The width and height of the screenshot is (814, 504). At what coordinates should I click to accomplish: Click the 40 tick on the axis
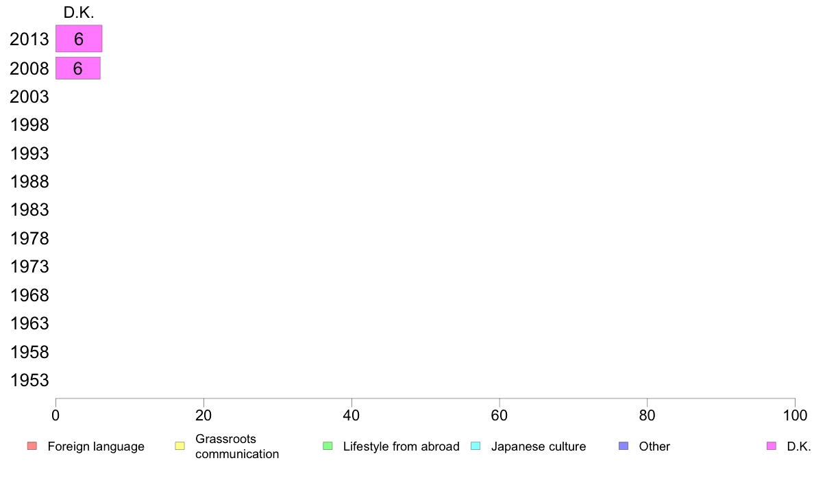(351, 415)
